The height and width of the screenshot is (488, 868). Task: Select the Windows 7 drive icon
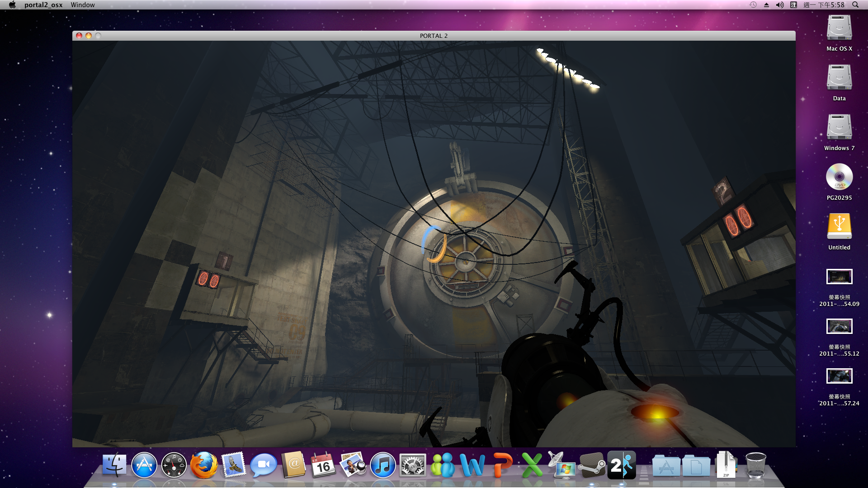pyautogui.click(x=839, y=127)
